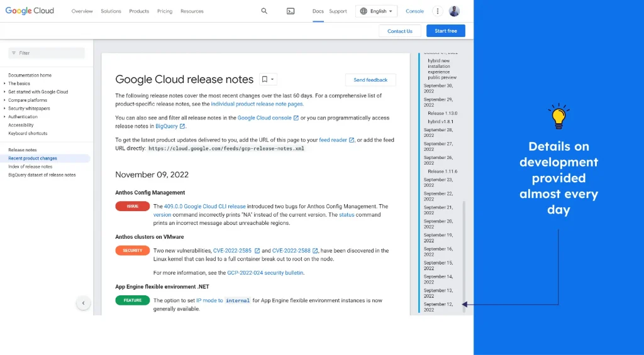Open 409.0.0 Google Cloud CLI release link
The image size is (644, 355).
click(x=204, y=207)
